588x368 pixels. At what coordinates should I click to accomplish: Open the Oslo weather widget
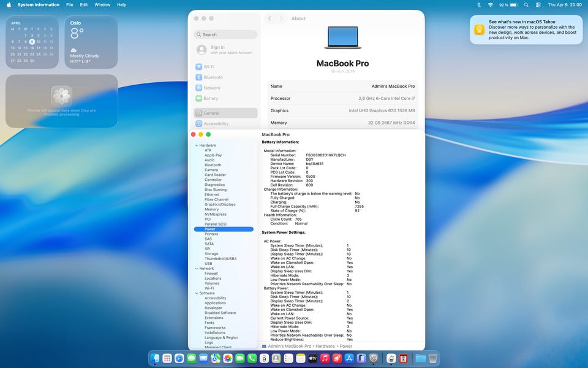(x=91, y=42)
